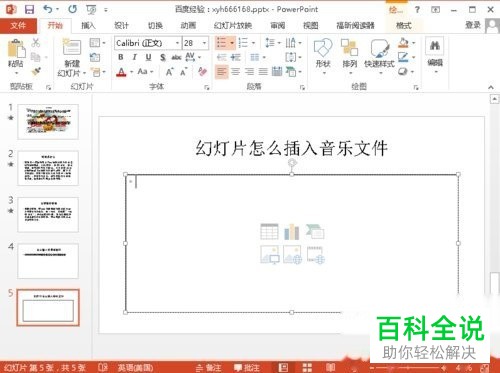
Task: Open font size 28 dropdown
Action: coord(204,43)
